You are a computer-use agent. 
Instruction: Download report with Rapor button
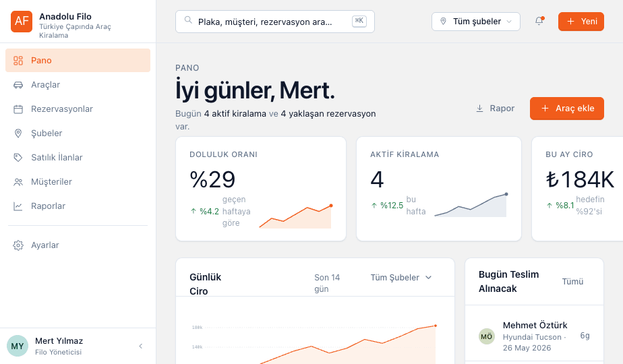click(x=495, y=109)
